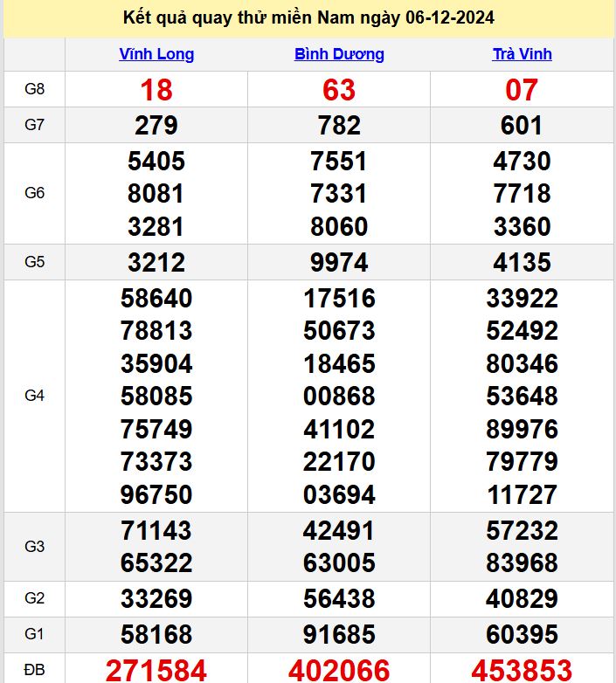Click G3 number 63005
The height and width of the screenshot is (683, 616).
point(339,562)
